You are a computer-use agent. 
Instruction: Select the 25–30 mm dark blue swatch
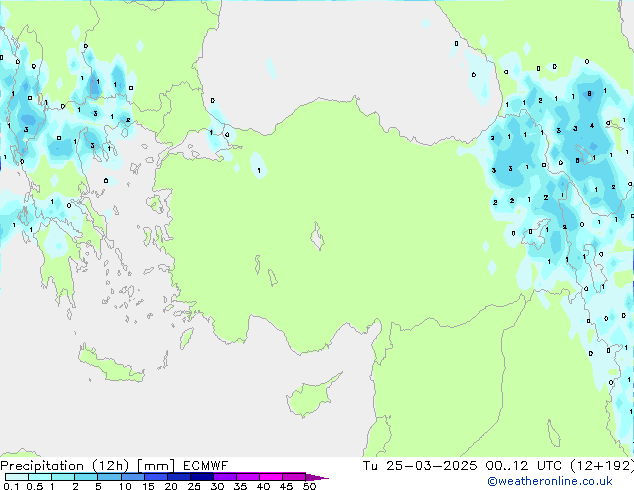tap(202, 477)
